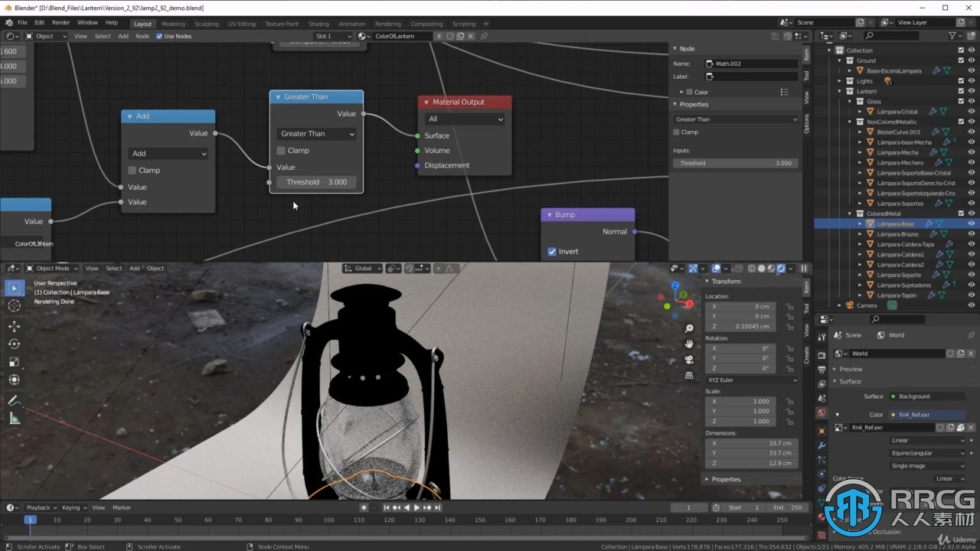The height and width of the screenshot is (551, 980).
Task: Toggle the Use Nodes checkbox
Action: (x=159, y=36)
